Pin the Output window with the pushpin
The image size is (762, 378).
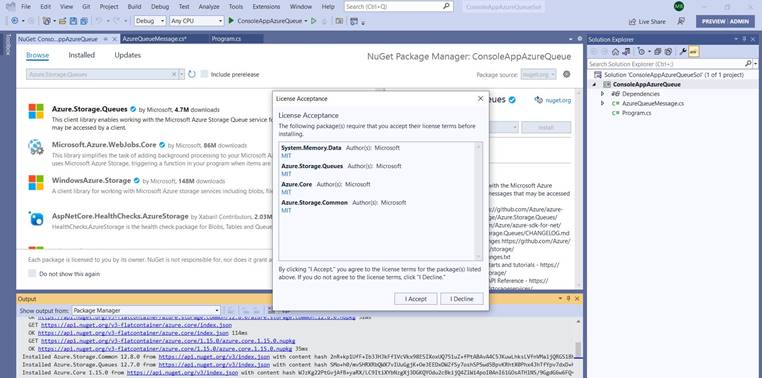[568, 299]
